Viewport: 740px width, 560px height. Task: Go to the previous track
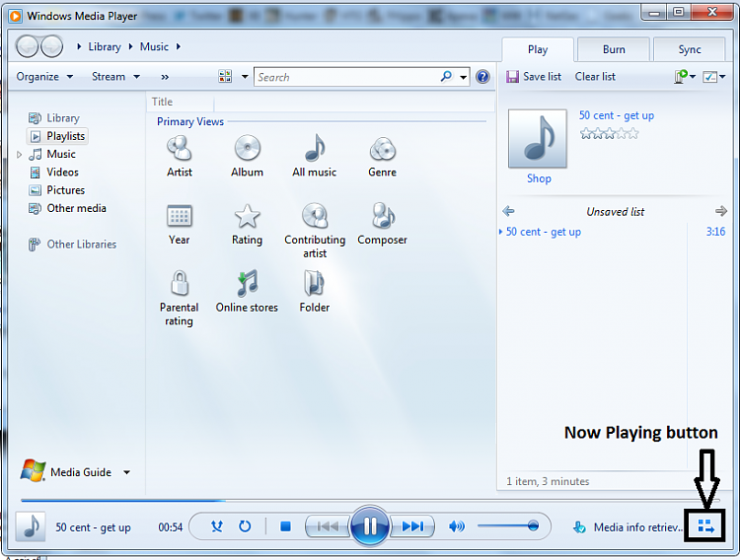[328, 526]
